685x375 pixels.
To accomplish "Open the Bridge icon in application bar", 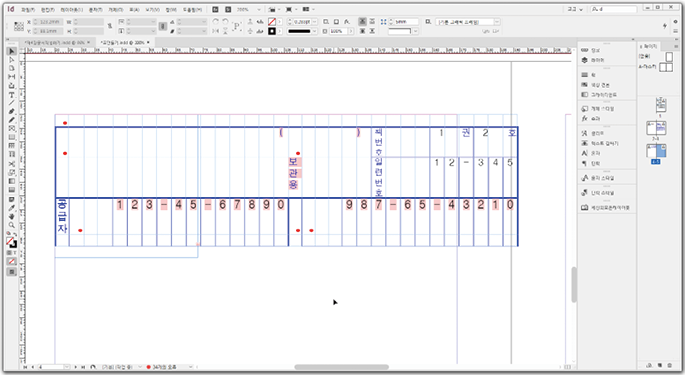I will point(215,9).
